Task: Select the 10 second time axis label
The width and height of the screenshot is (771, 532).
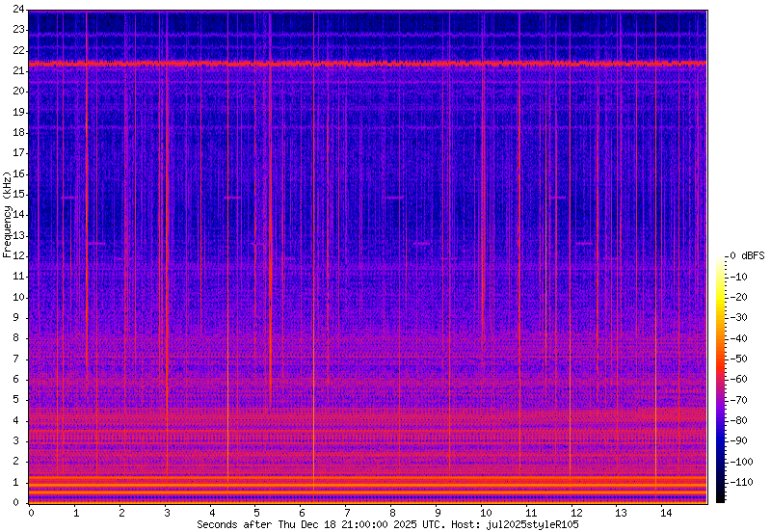Action: tap(485, 513)
